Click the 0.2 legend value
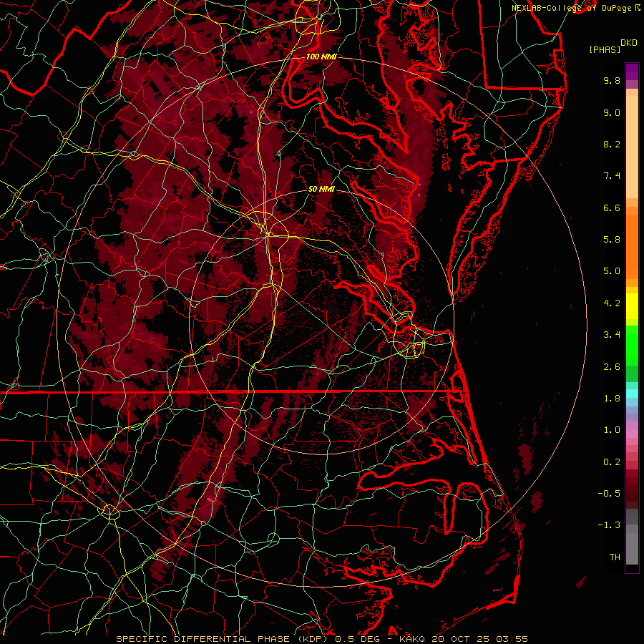644x644 pixels. (612, 462)
